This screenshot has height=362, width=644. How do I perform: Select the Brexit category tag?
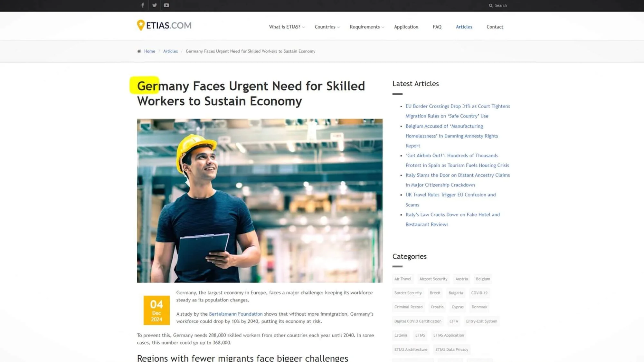click(x=435, y=293)
